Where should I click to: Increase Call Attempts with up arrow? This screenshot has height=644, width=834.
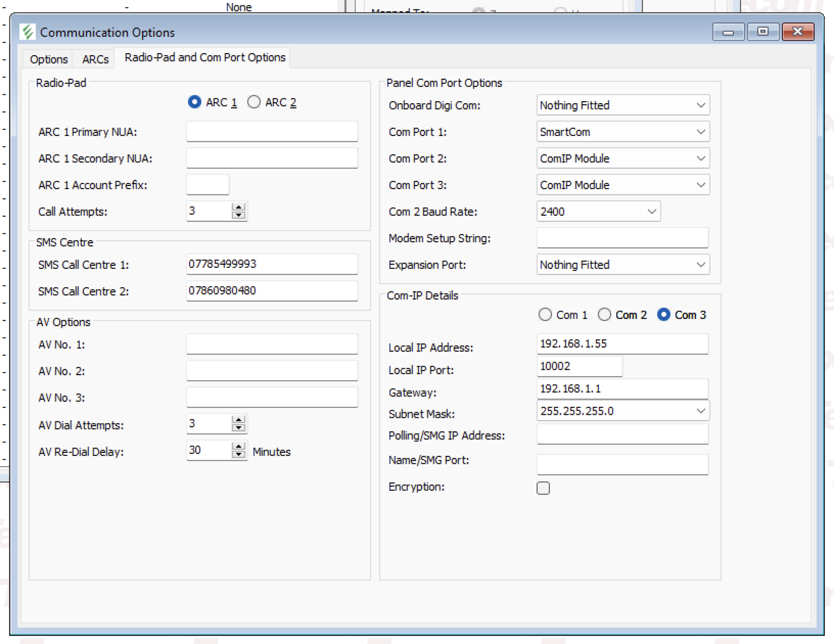pos(239,207)
